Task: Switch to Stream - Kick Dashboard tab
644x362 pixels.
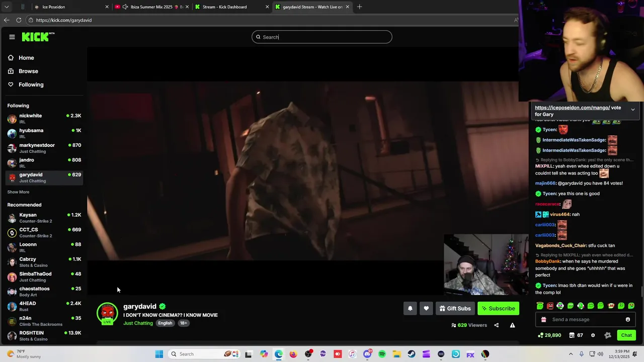Action: point(231,7)
